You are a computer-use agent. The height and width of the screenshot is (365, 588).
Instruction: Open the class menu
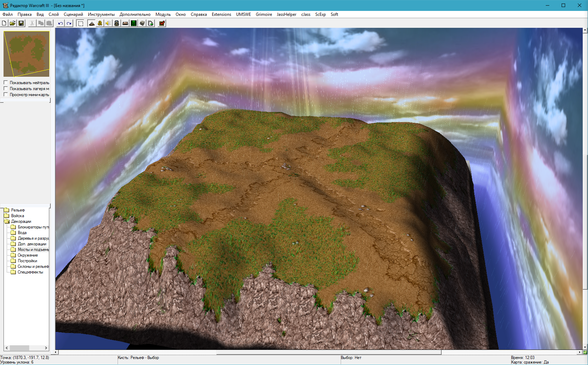[306, 14]
